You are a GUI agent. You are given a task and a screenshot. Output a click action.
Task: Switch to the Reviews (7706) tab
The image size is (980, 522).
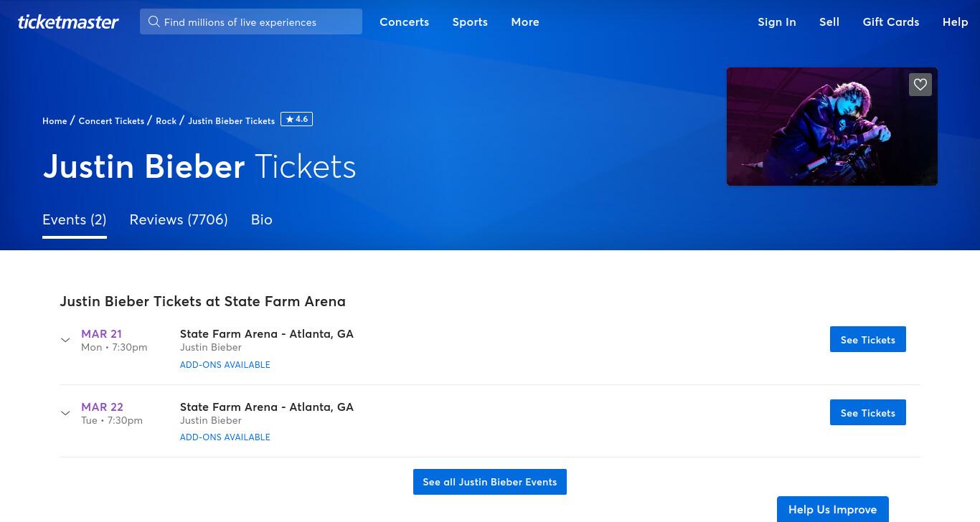click(x=179, y=219)
